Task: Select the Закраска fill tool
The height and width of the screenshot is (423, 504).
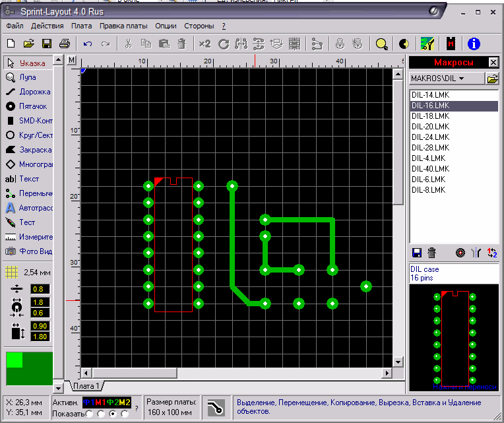Action: pos(28,150)
